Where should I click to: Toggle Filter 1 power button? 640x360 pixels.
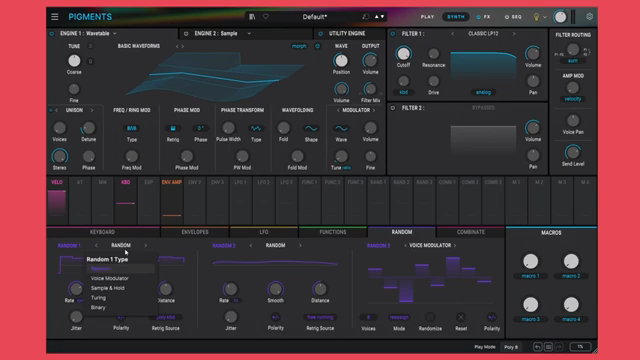(x=393, y=34)
